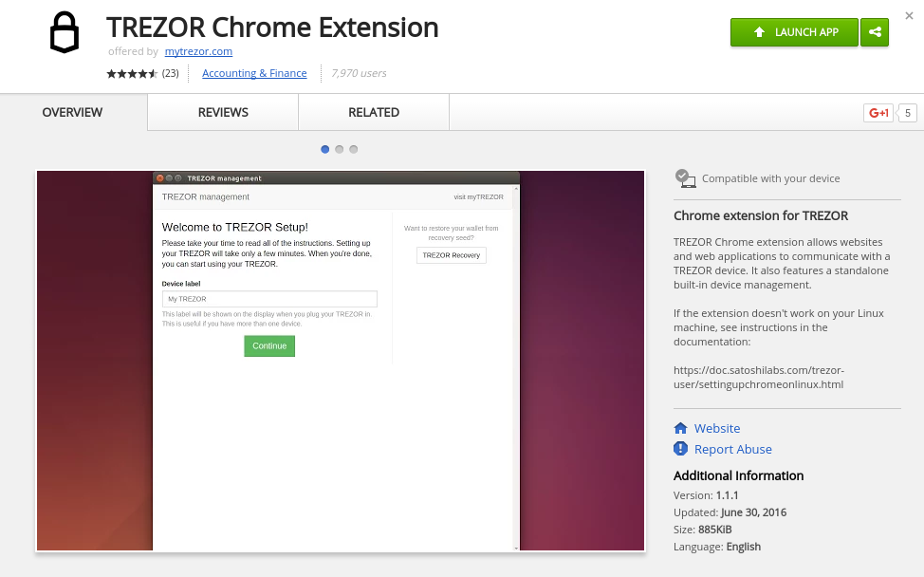Click the star rating icons
This screenshot has height=577, width=924.
click(132, 73)
